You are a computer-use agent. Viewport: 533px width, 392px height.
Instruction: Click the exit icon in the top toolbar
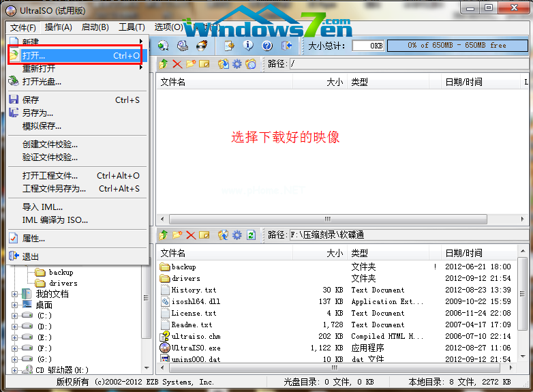coord(287,46)
